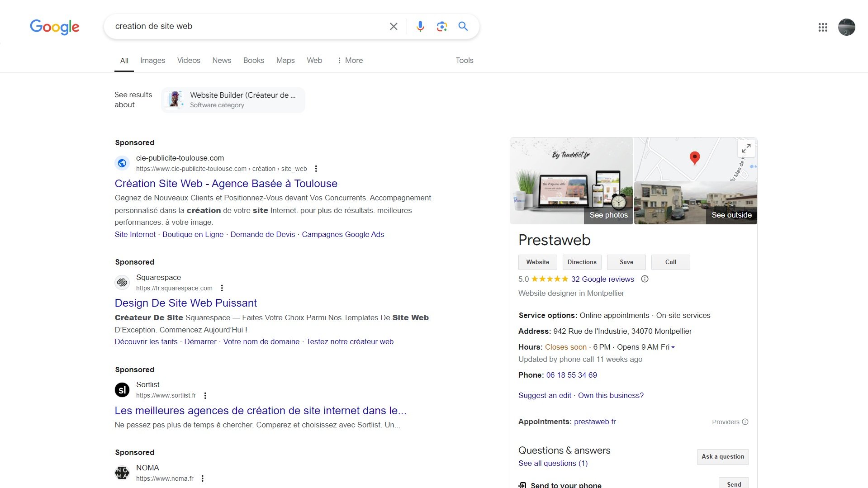Click the Prestaweb Website button

click(538, 262)
